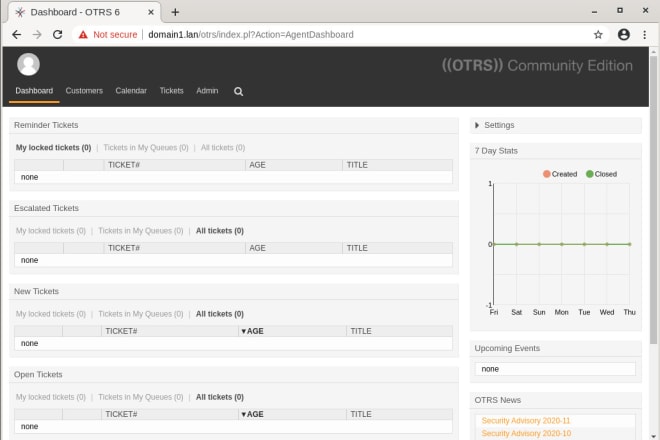The width and height of the screenshot is (660, 440).
Task: Click the 7 Day Stats widget header
Action: point(556,151)
